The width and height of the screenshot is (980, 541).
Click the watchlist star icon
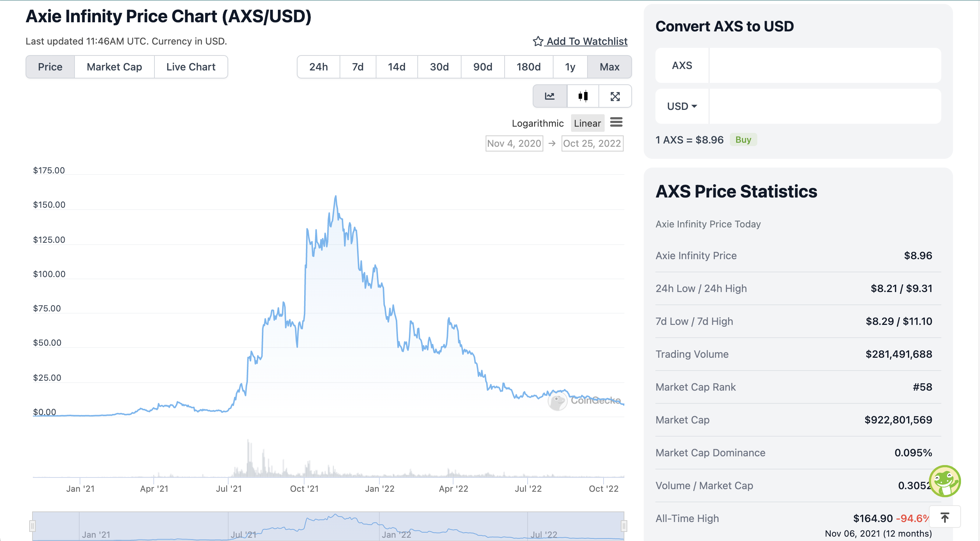(537, 42)
